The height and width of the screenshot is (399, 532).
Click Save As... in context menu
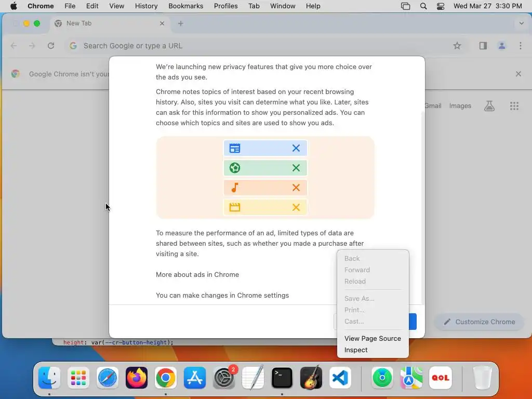click(373, 298)
